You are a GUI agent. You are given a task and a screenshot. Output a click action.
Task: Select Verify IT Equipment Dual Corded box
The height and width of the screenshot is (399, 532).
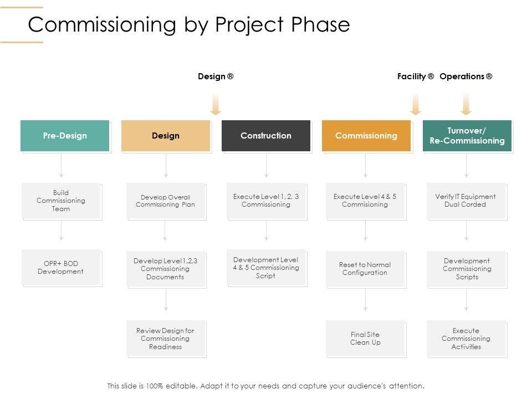click(466, 201)
